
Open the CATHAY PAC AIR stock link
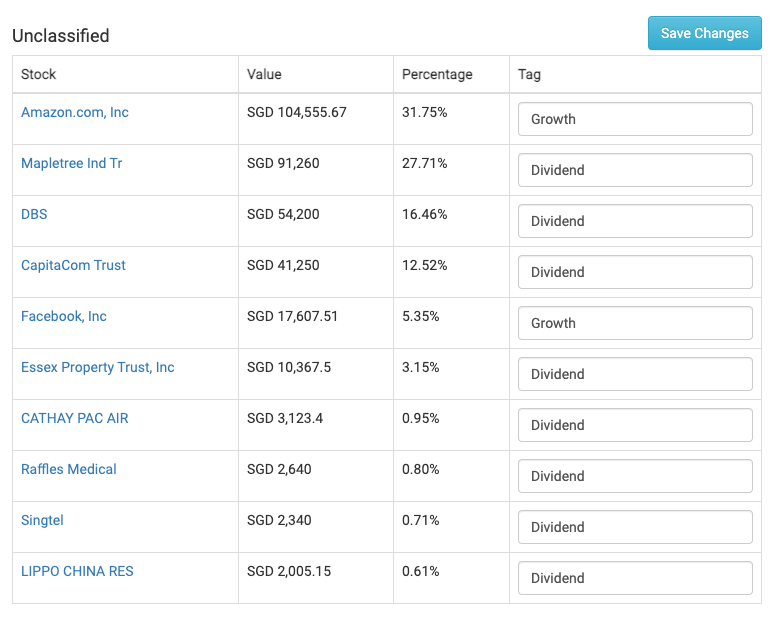pyautogui.click(x=75, y=418)
